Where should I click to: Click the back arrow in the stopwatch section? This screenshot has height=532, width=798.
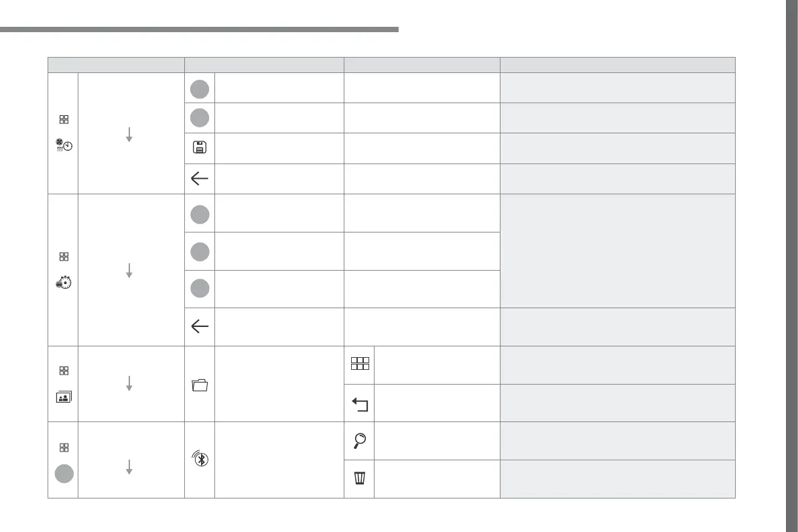pos(200,326)
